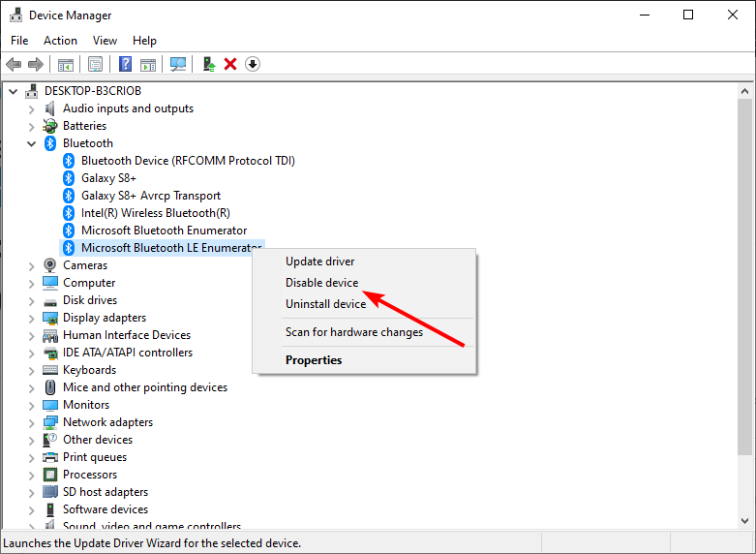Click the Disable device down-arrow icon

pos(253,64)
